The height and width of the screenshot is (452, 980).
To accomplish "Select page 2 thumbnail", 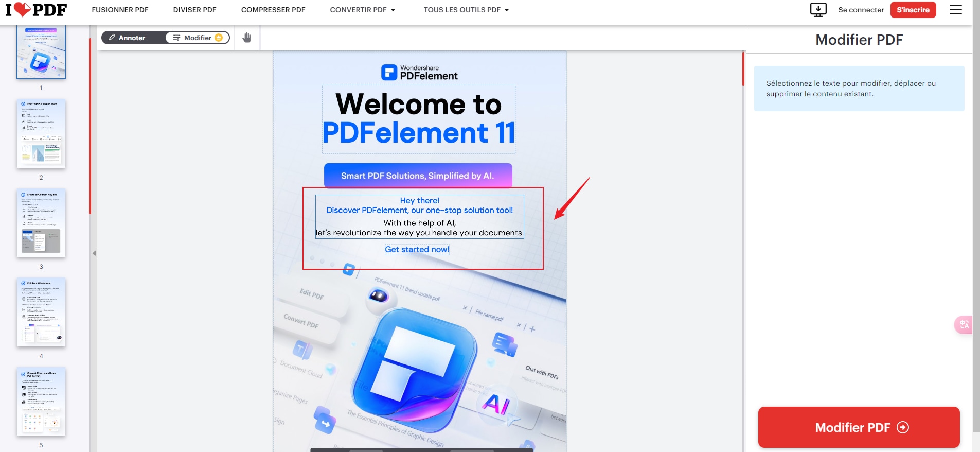I will tap(41, 133).
